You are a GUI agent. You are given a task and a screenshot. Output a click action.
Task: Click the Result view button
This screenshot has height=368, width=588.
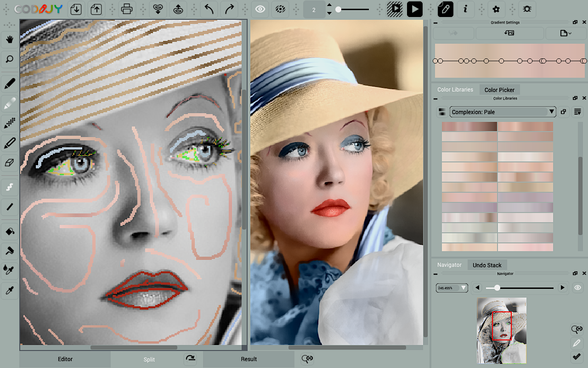point(249,359)
